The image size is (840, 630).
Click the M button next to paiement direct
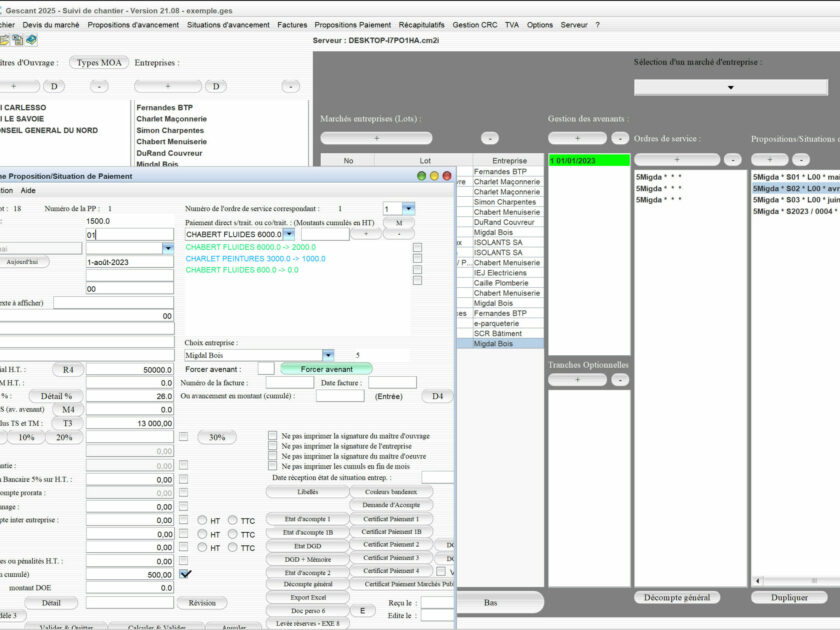(399, 223)
